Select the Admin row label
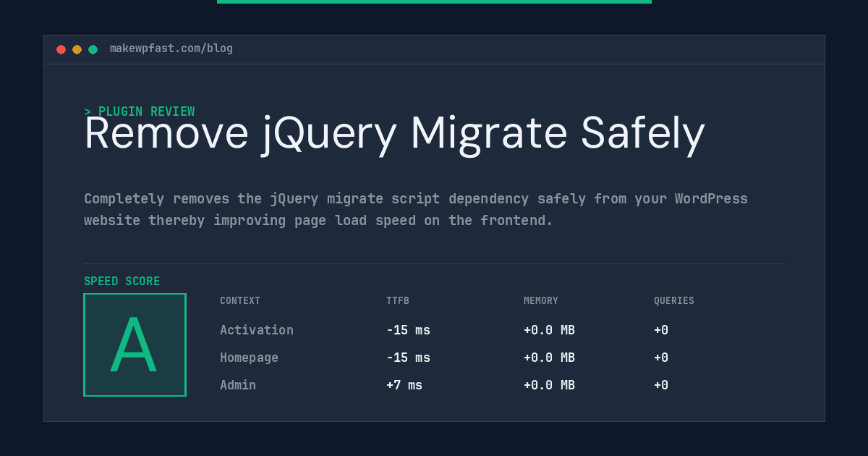The height and width of the screenshot is (456, 868). coord(238,385)
